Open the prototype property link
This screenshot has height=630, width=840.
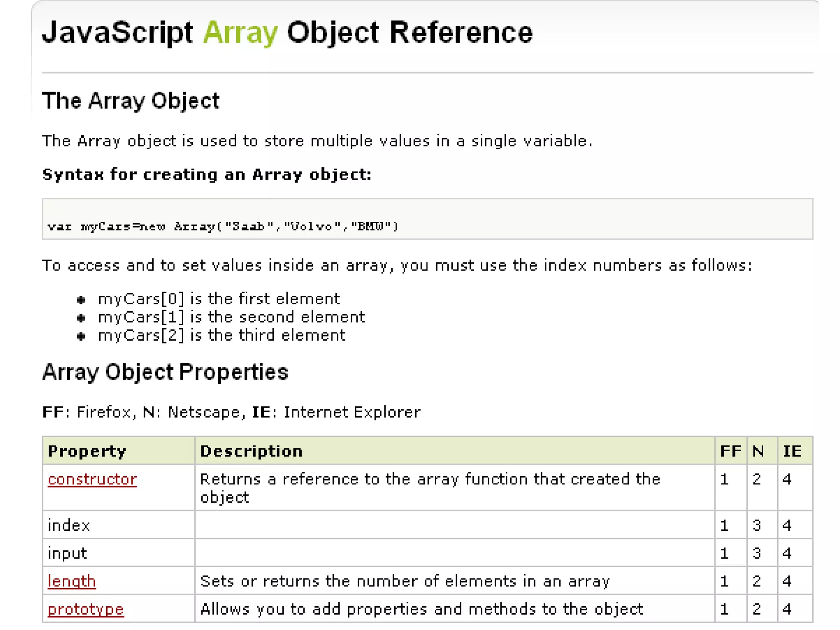click(x=85, y=609)
